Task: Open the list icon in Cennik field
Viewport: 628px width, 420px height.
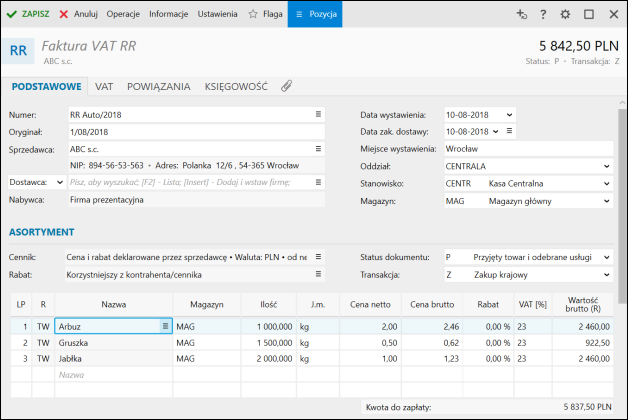Action: tap(319, 257)
